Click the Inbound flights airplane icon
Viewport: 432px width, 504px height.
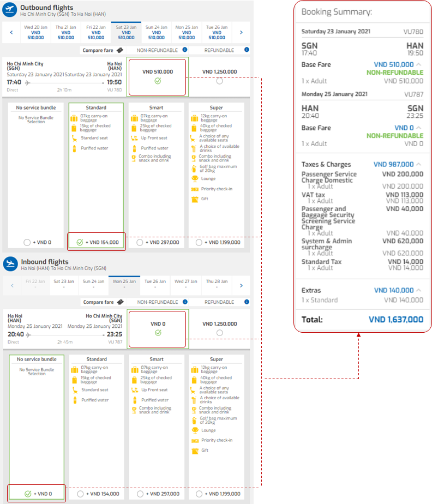pyautogui.click(x=10, y=264)
